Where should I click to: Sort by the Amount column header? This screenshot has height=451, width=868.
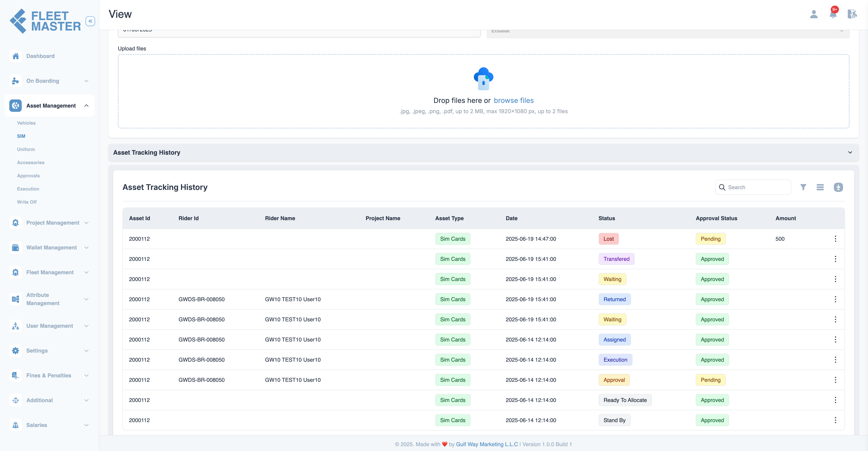coord(785,218)
